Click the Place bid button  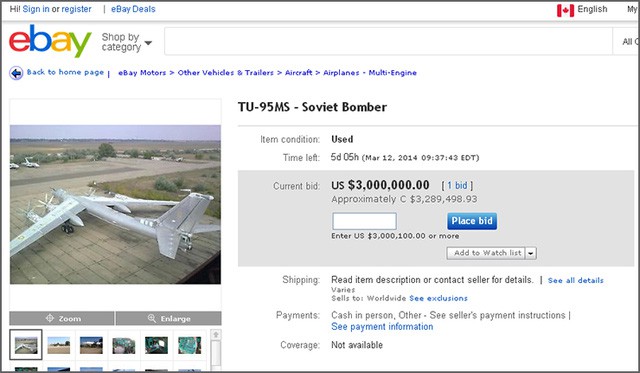472,221
